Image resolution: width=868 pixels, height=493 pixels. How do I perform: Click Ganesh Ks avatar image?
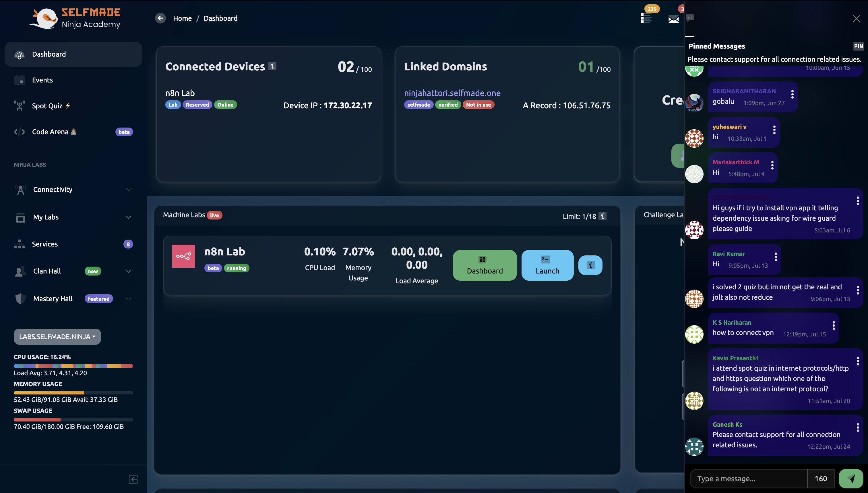[x=694, y=446]
